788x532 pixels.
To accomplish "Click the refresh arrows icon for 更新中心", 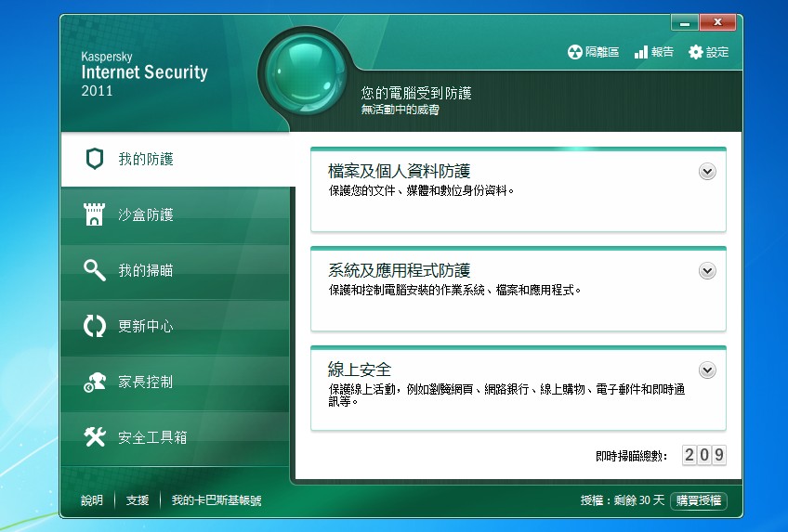I will pos(95,326).
